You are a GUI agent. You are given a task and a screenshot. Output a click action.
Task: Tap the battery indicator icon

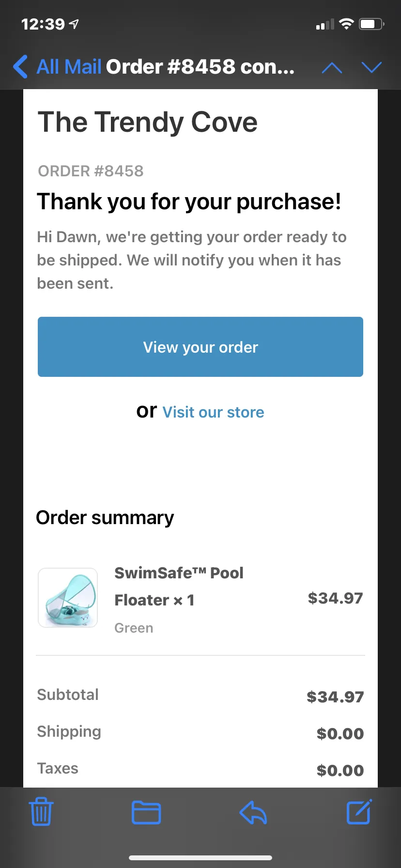371,24
